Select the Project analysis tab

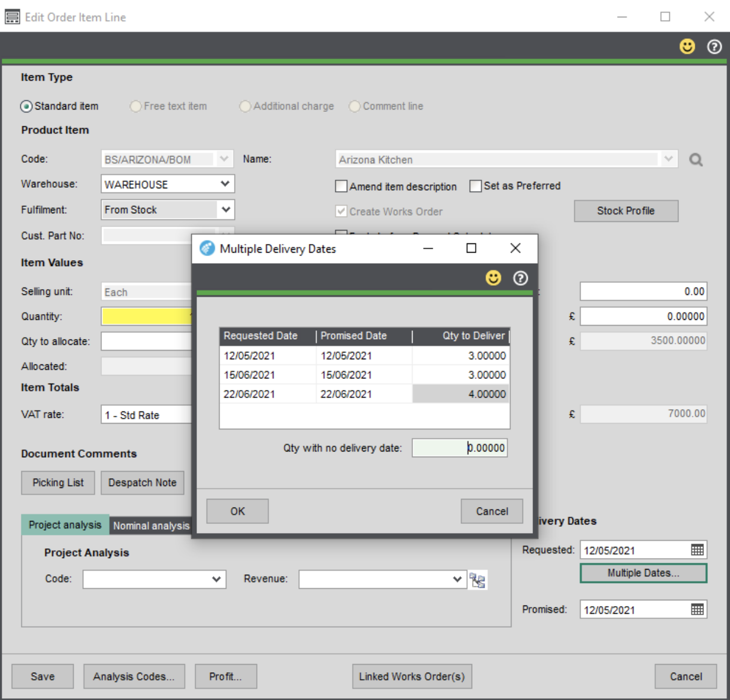tap(65, 525)
